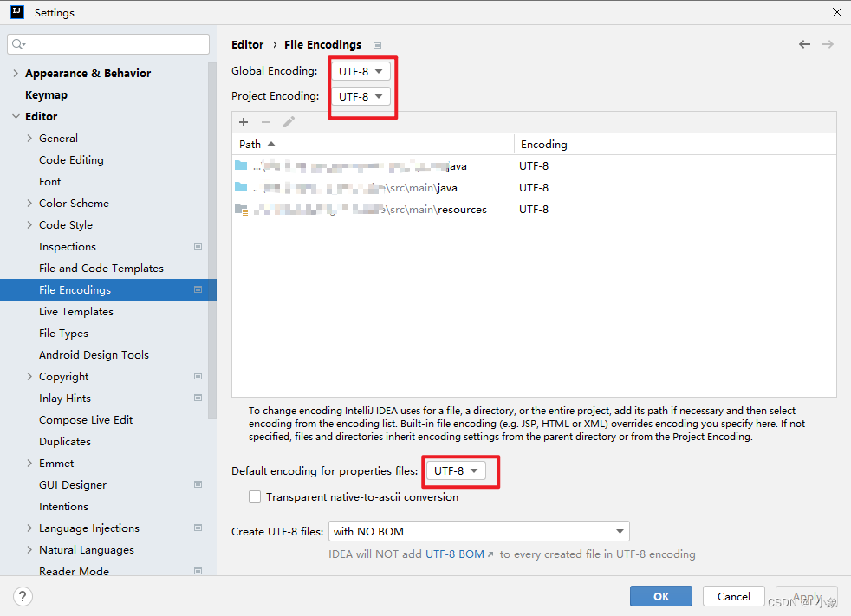Click folder icon of src\main\java row
The image size is (851, 616).
tap(241, 187)
